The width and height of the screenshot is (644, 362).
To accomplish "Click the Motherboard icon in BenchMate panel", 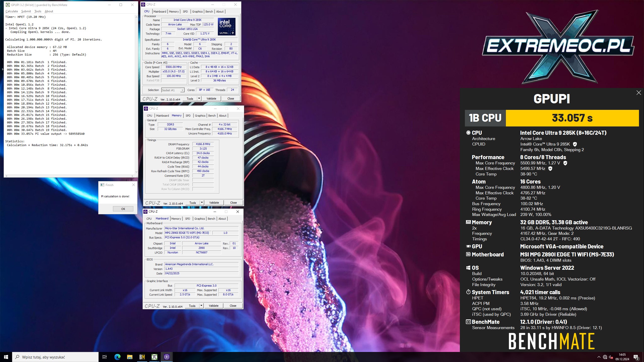I will (x=468, y=254).
